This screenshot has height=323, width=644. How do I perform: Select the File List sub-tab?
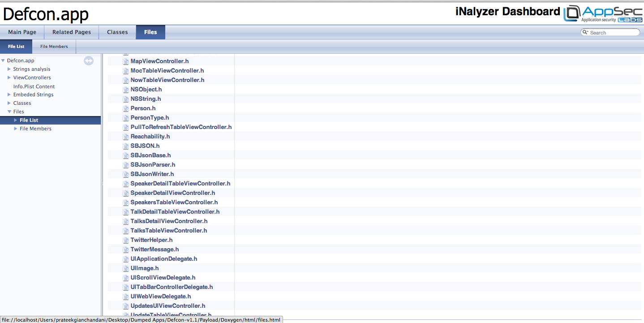point(16,47)
